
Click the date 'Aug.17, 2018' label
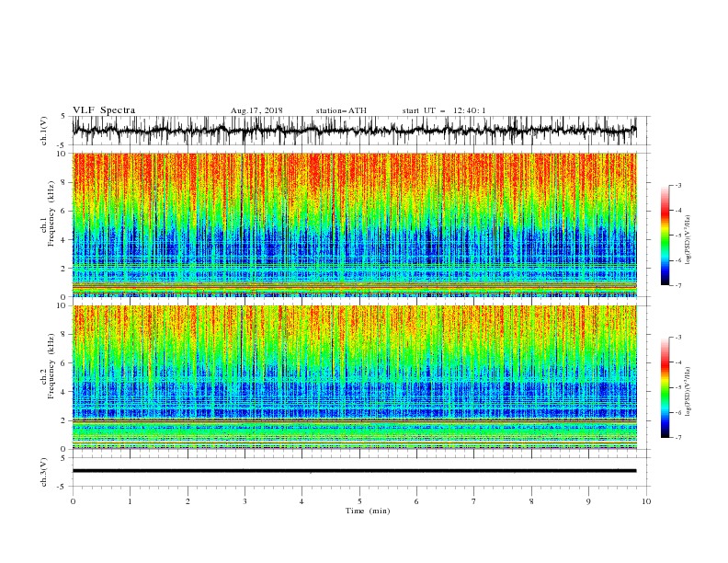256,110
